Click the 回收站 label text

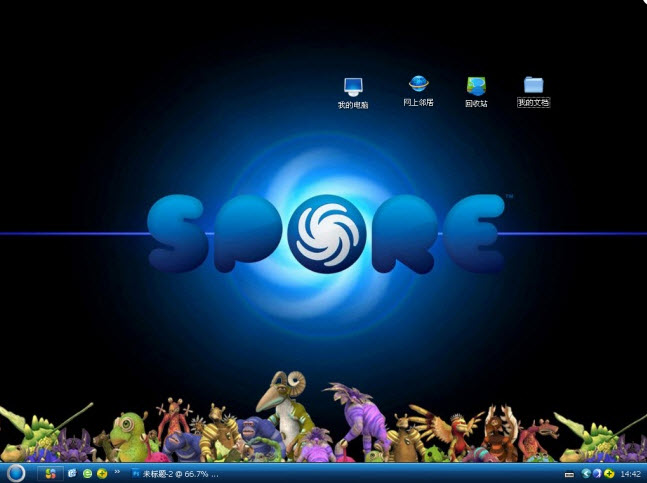476,104
